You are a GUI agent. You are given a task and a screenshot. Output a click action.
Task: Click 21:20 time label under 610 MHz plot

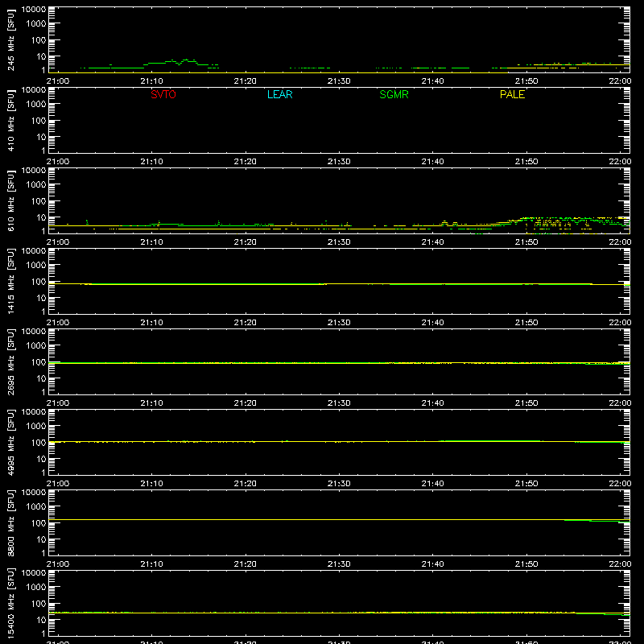[x=246, y=242]
